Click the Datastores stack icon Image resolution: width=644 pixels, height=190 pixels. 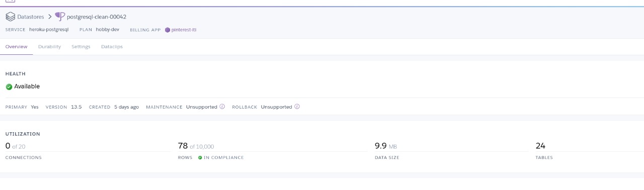coord(10,17)
